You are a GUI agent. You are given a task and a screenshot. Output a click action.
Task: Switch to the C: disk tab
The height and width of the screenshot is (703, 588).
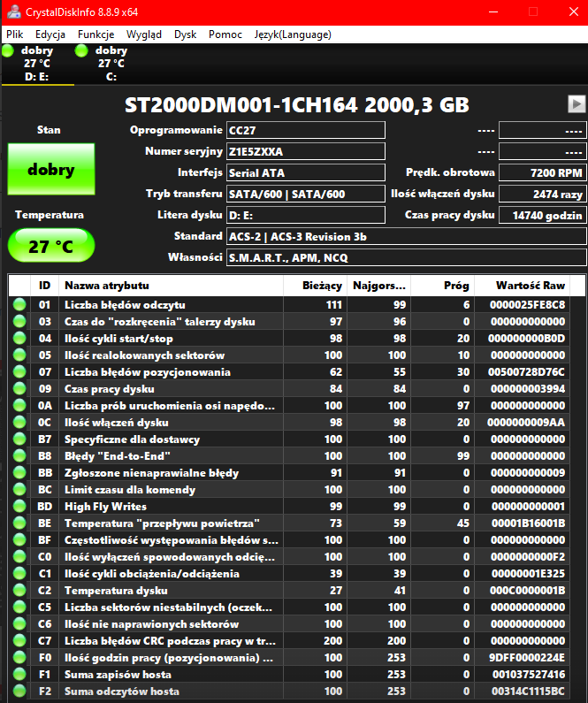click(111, 63)
